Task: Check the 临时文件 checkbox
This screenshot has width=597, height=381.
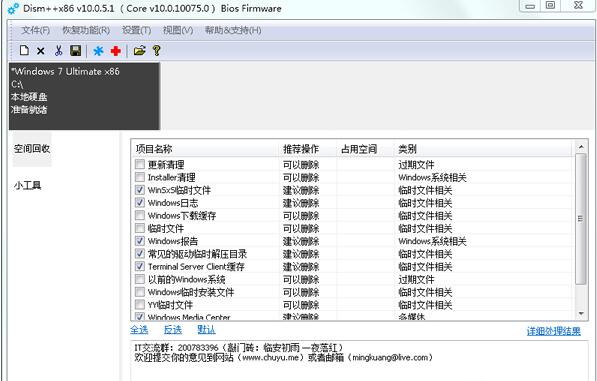Action: tap(140, 228)
